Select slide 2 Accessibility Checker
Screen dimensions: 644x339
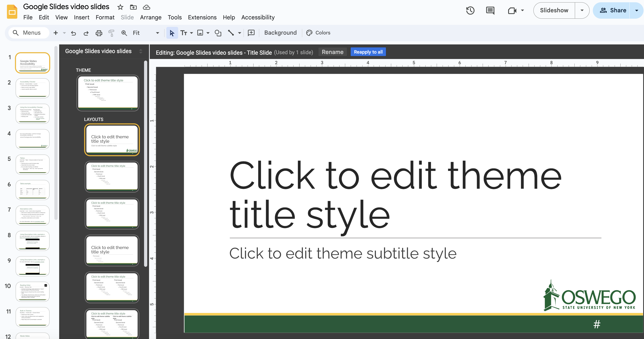coord(33,88)
